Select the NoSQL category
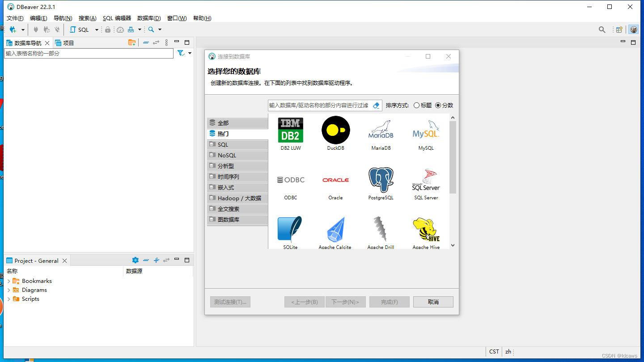This screenshot has height=362, width=644. click(x=237, y=155)
